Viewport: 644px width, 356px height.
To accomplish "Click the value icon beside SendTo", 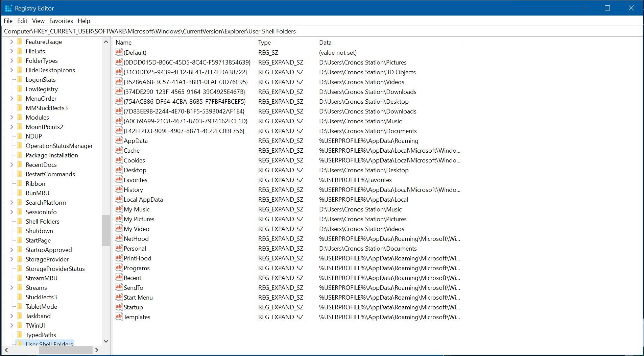I will [119, 287].
